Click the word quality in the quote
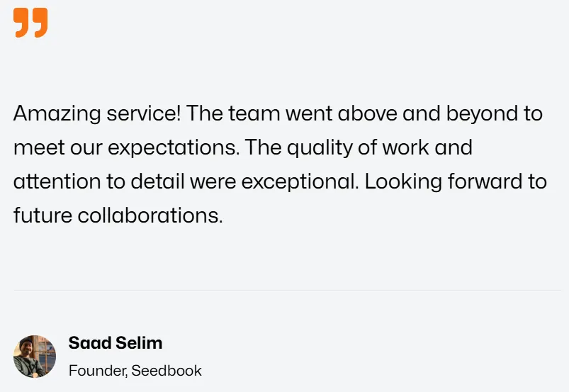569x392 pixels. [320, 148]
